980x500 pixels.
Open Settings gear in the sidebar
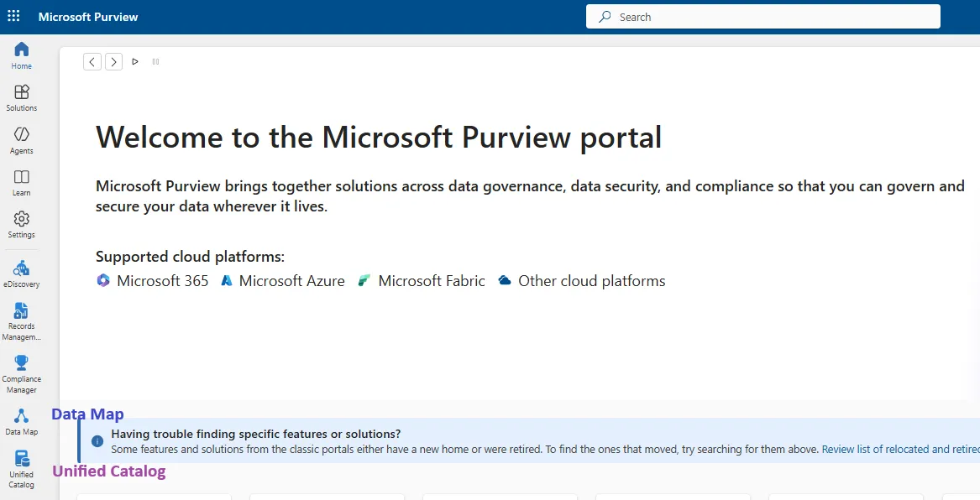(21, 225)
